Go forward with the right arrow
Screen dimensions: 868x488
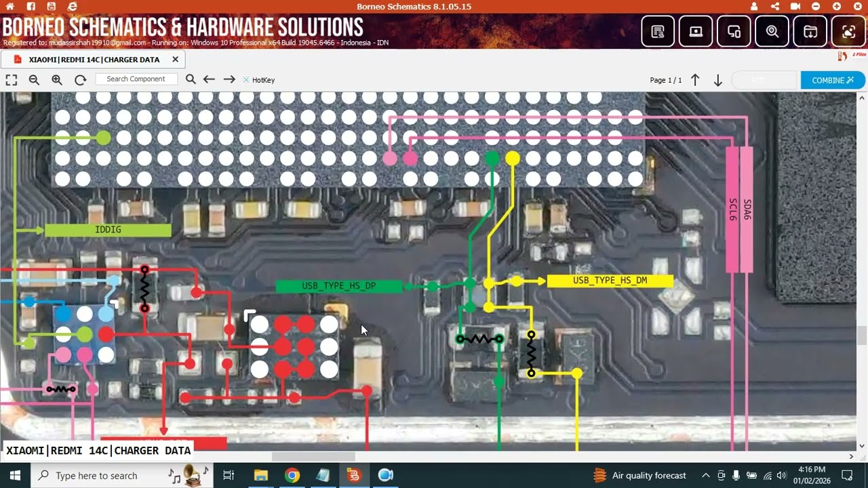pyautogui.click(x=229, y=79)
